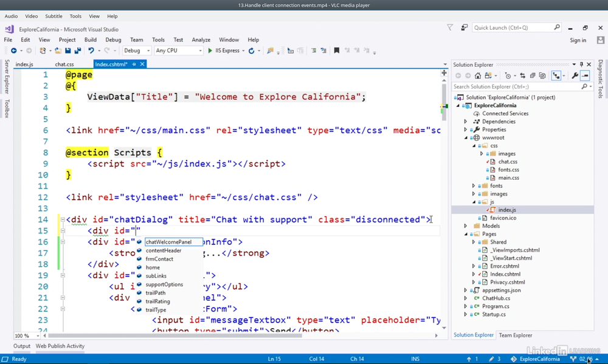This screenshot has height=364, width=608.
Task: Click the notifications filter funnel icon
Action: [x=450, y=27]
